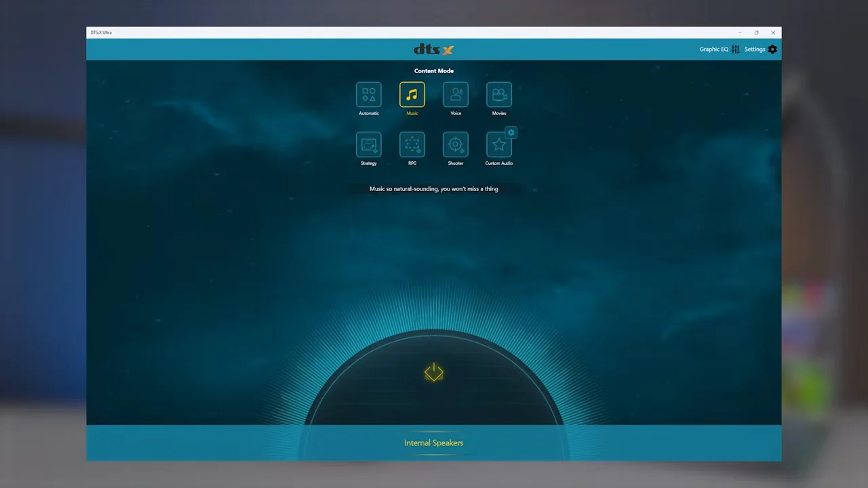
Task: Select the Shooter crosshair icon
Action: click(456, 144)
